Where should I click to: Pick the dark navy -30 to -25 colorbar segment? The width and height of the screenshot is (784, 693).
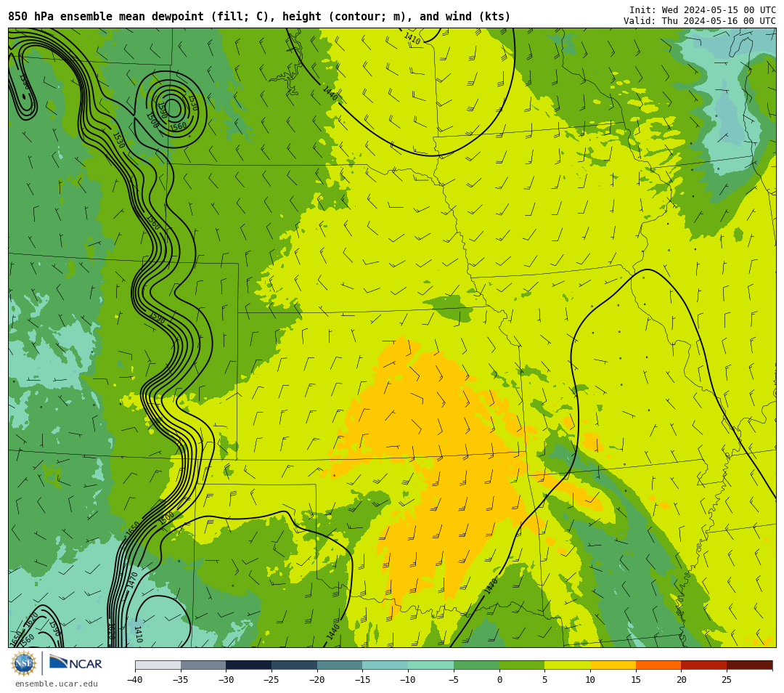click(x=248, y=665)
